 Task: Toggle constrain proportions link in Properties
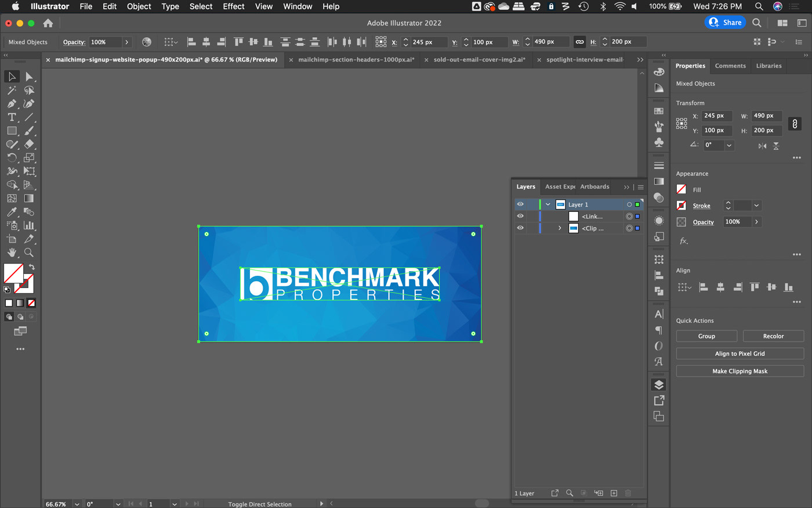(x=795, y=123)
